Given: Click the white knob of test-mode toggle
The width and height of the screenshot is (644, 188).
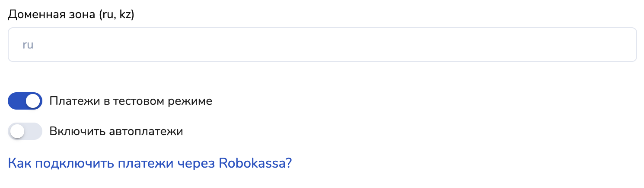Looking at the screenshot, I should (x=33, y=101).
